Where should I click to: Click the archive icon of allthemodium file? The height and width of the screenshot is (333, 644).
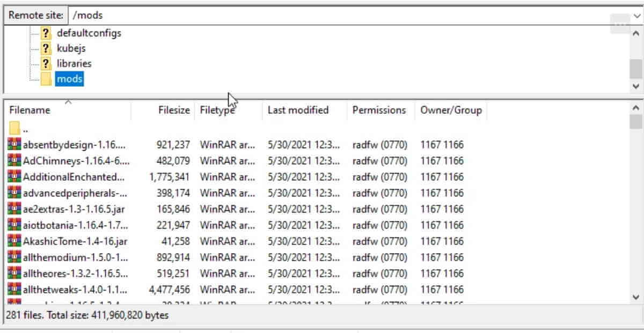[14, 257]
